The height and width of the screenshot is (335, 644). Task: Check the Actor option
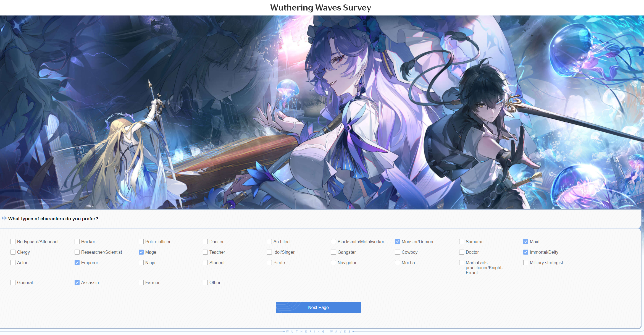13,263
